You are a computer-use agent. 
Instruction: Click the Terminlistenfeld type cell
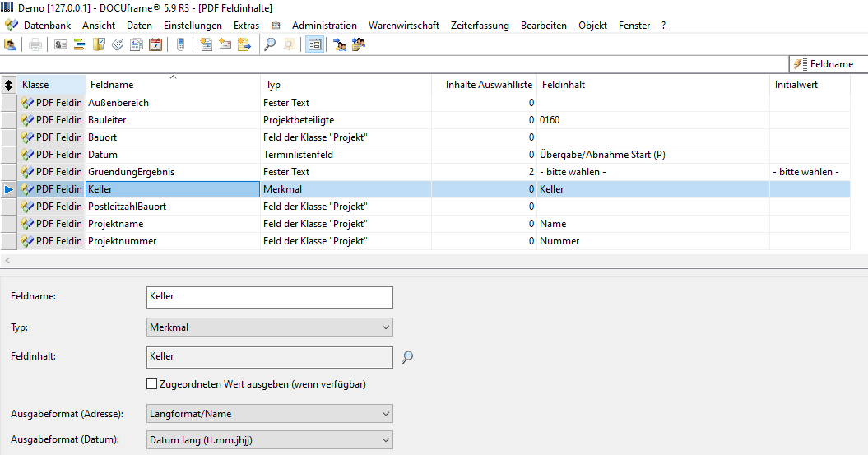coord(346,155)
